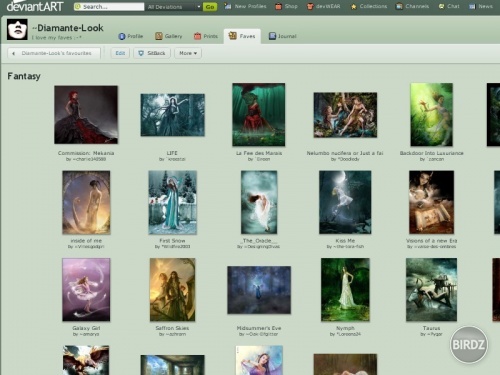Open the deviantART logo home link
Viewport: 500px width, 375px height.
pyautogui.click(x=35, y=6)
